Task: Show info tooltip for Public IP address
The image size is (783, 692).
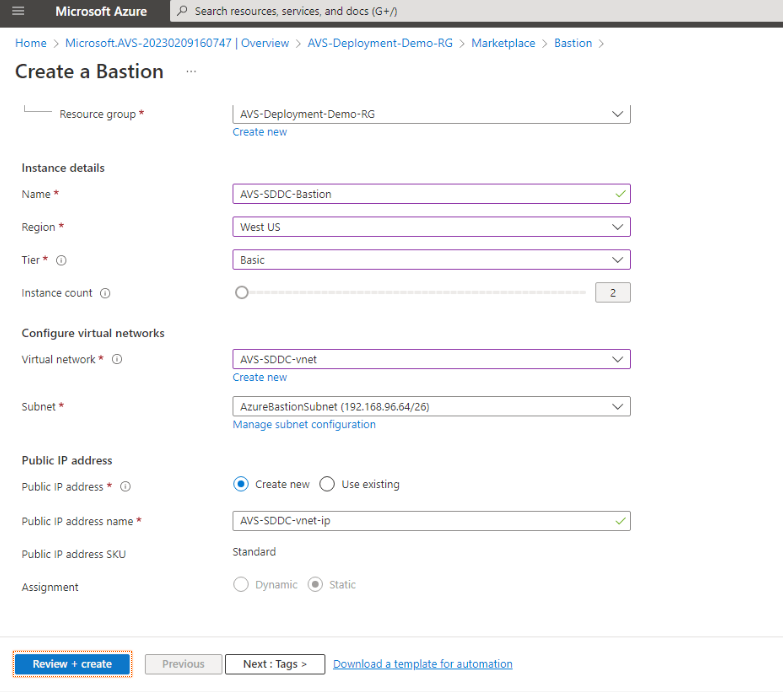Action: tap(126, 486)
